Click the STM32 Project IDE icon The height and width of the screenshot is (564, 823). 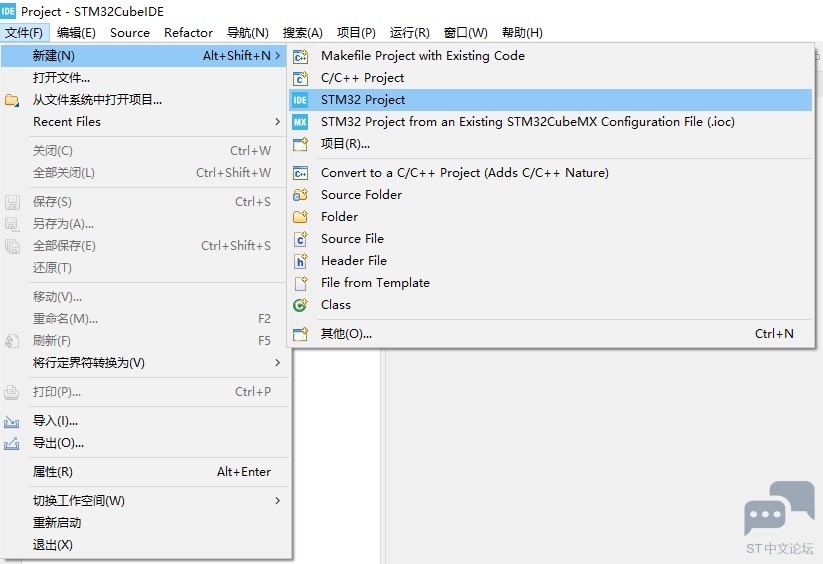coord(300,100)
